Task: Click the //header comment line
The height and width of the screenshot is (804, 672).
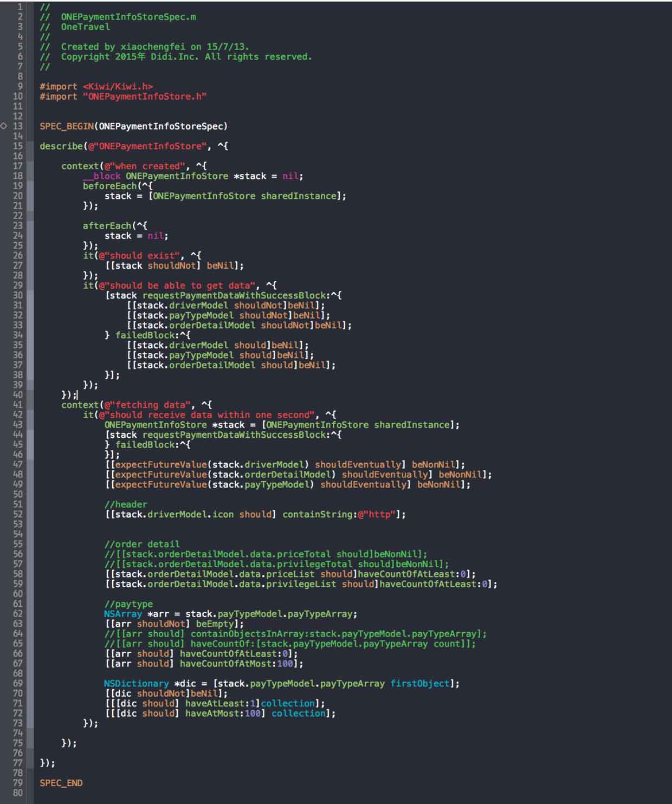Action: coord(126,504)
